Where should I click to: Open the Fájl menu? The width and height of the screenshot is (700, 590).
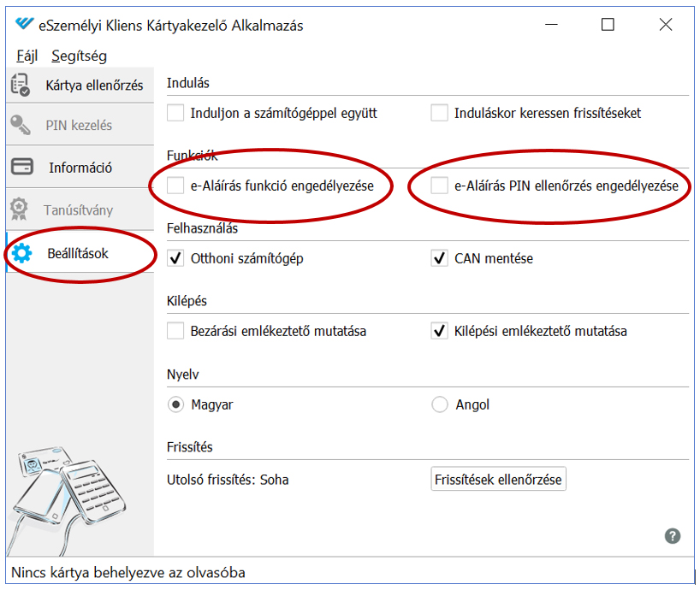(x=27, y=56)
